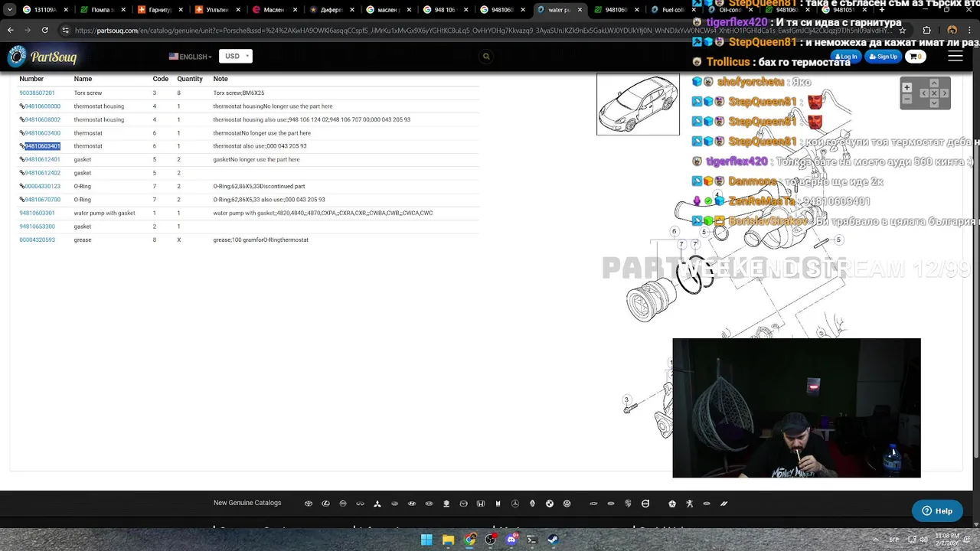
Task: Open the Toyota catalog icon in footer
Action: [x=309, y=504]
